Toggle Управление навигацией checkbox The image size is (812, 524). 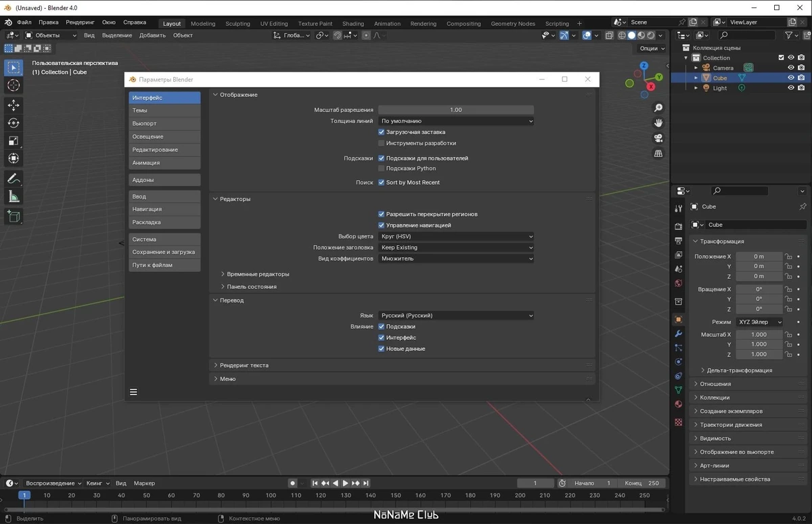(381, 225)
